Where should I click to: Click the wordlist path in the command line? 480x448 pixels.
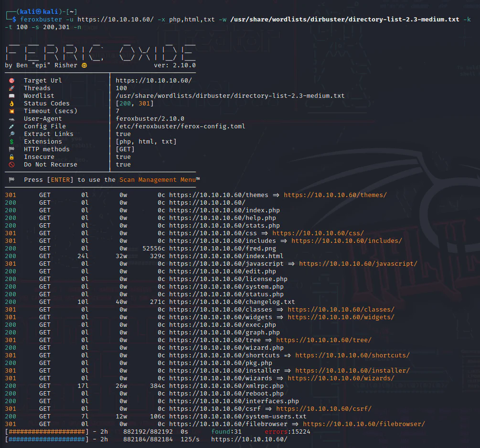(x=345, y=19)
